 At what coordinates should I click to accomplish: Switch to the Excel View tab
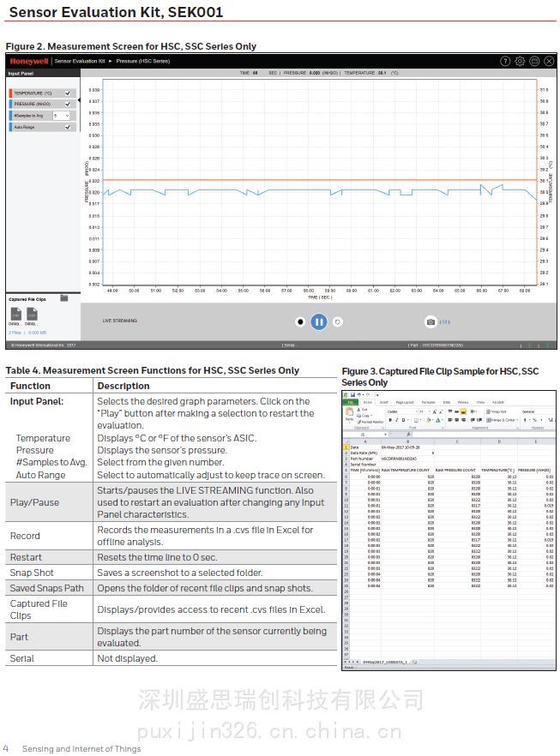pos(480,402)
